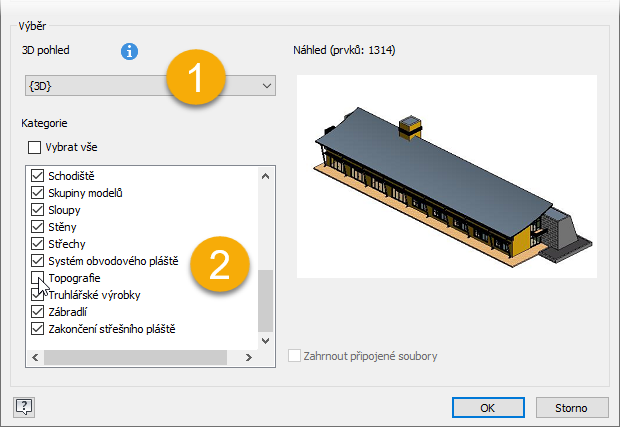Toggle the Sloupy checkbox

click(x=38, y=210)
